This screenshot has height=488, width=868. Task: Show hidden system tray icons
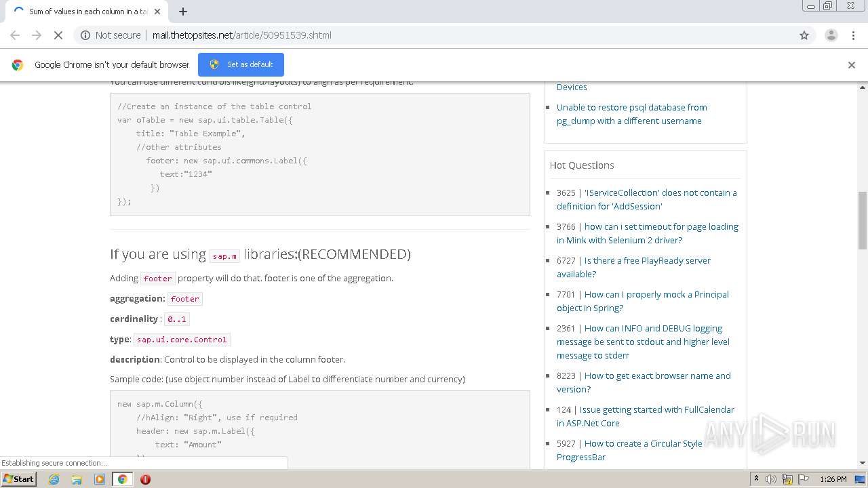point(757,479)
